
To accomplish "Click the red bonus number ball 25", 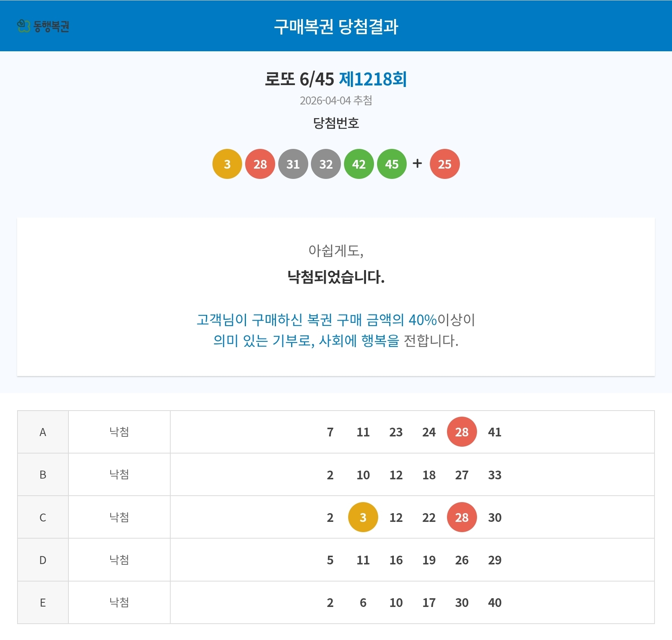I will pos(445,164).
